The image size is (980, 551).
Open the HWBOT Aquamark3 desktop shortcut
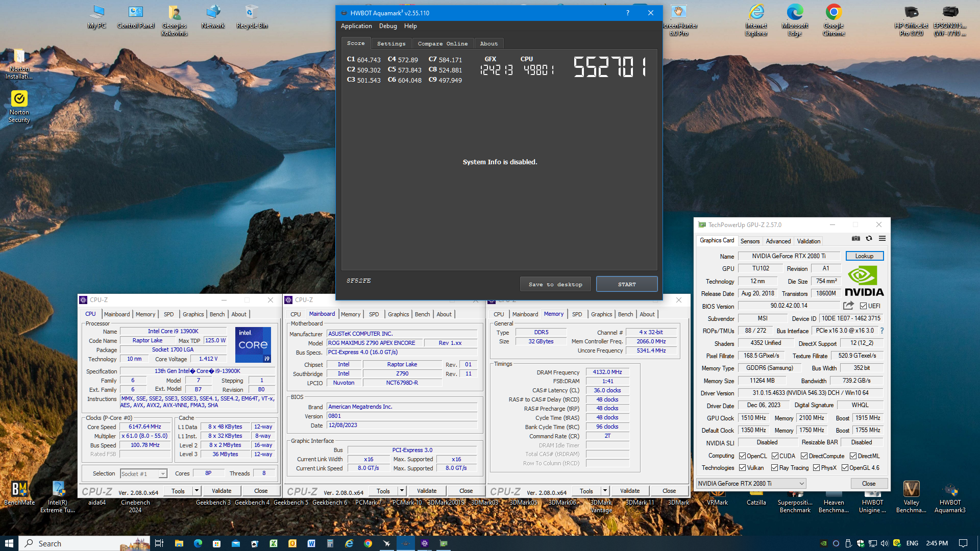tap(950, 497)
